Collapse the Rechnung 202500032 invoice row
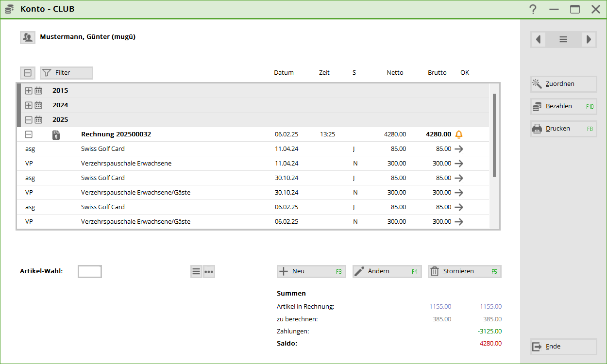Viewport: 607px width, 364px height. coord(29,134)
